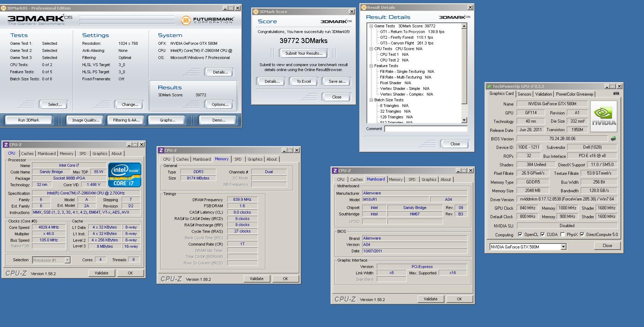This screenshot has height=327, width=644.
Task: Click the Futuremark logo in 3DMark05
Action: (x=208, y=20)
